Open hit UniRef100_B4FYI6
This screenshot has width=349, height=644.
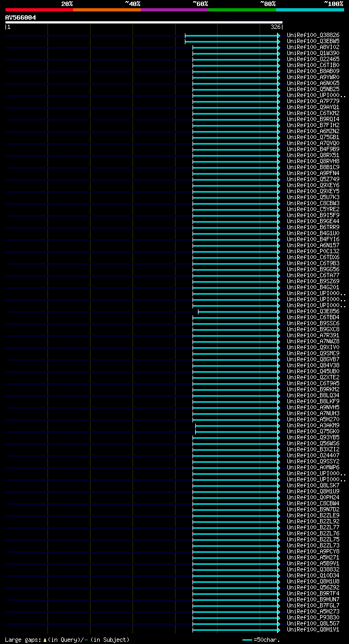(x=313, y=239)
